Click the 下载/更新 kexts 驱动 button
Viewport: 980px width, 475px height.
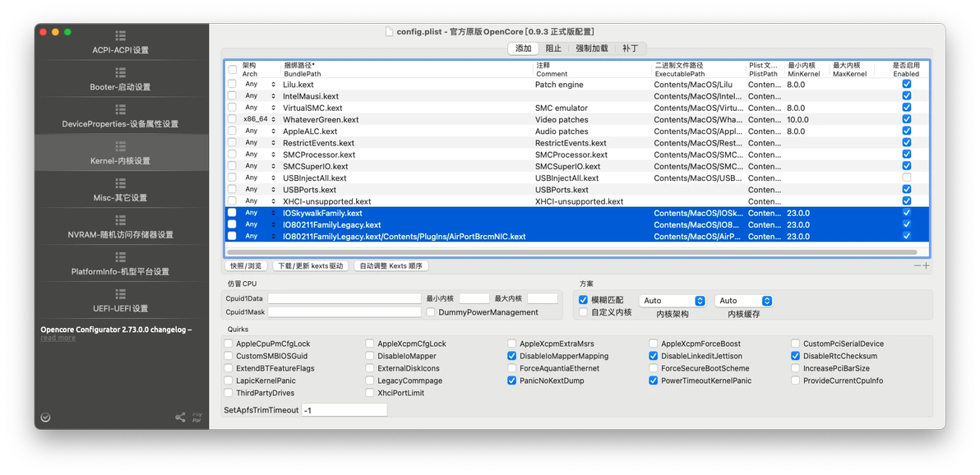click(x=310, y=265)
